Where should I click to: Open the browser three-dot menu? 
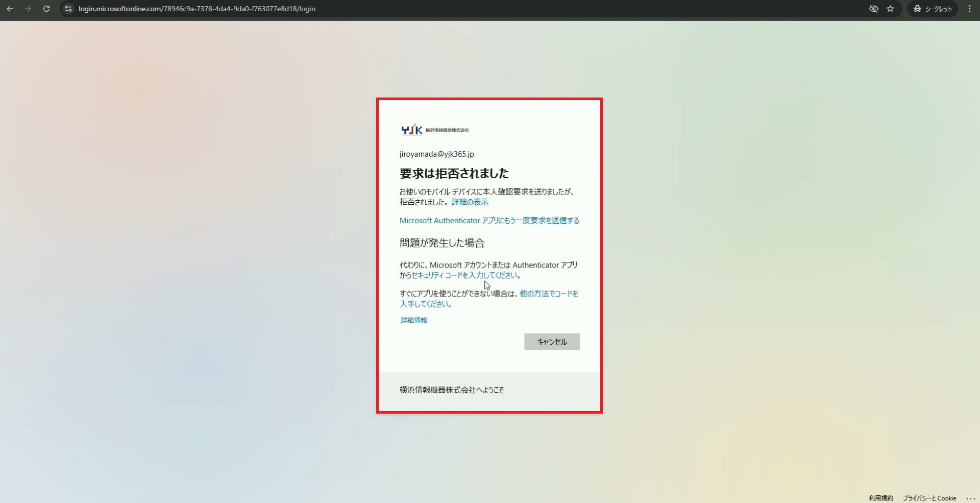pos(970,9)
